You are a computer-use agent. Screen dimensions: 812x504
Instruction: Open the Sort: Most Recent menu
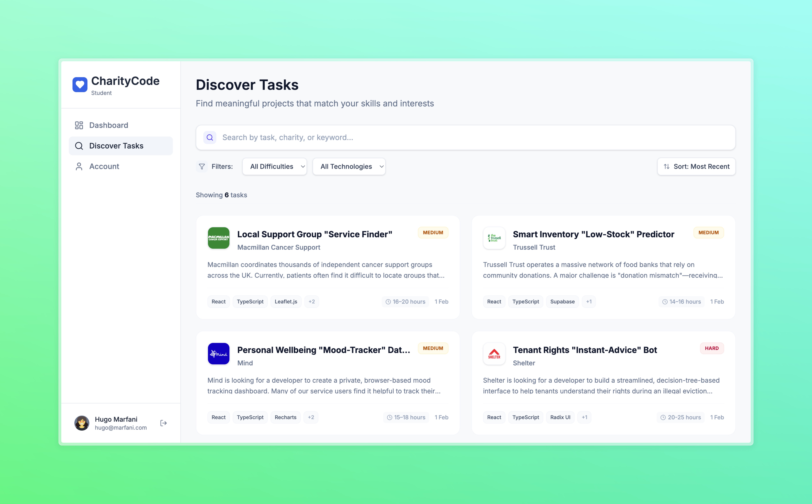696,166
